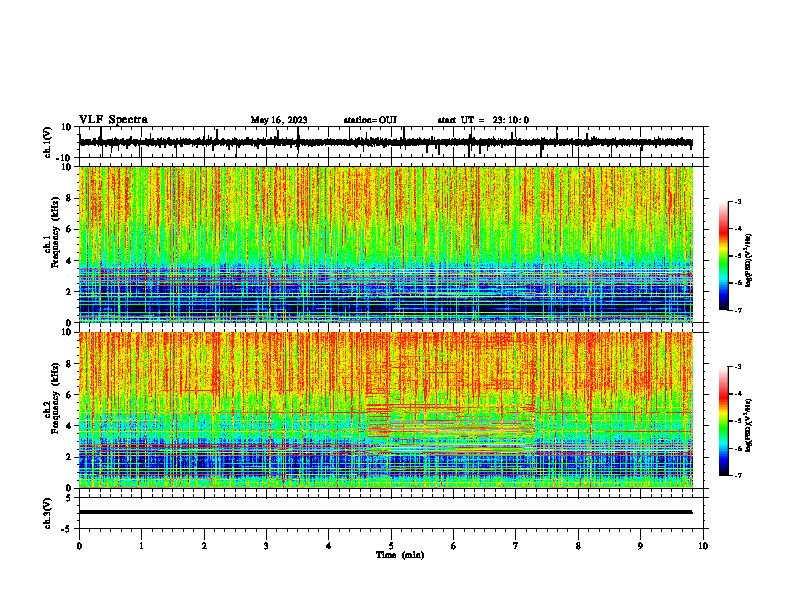Viewport: 792px width, 612px height.
Task: Click the "-7" label below the ch.2 colorbar
Action: [737, 475]
